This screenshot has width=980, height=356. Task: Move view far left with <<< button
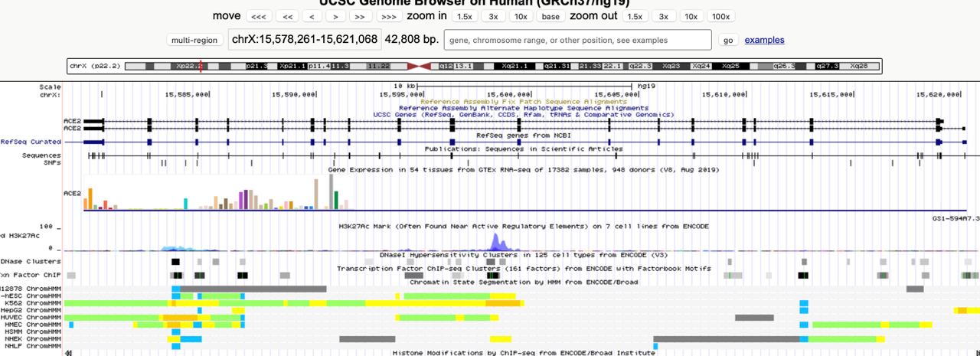pos(258,16)
